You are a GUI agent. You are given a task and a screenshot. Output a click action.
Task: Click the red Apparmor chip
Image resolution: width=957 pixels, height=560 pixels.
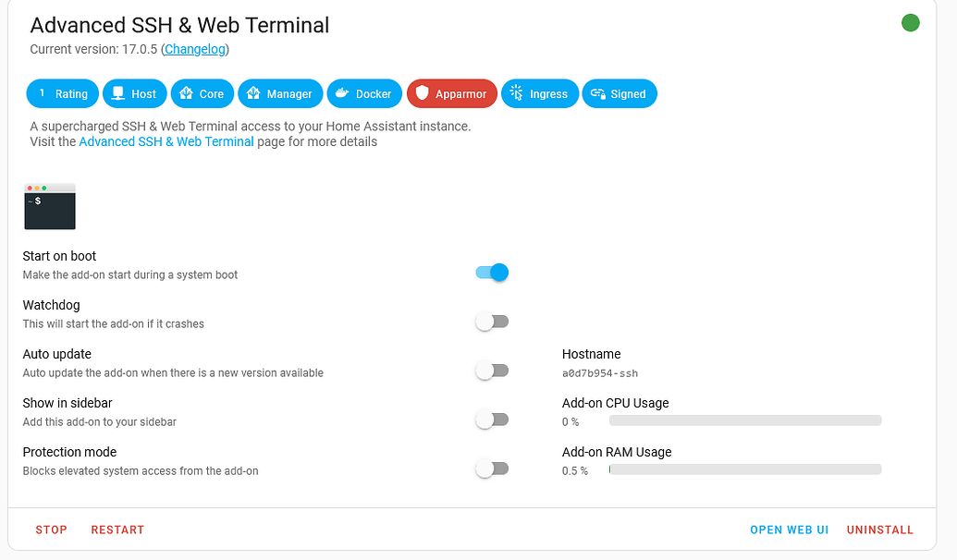point(451,94)
